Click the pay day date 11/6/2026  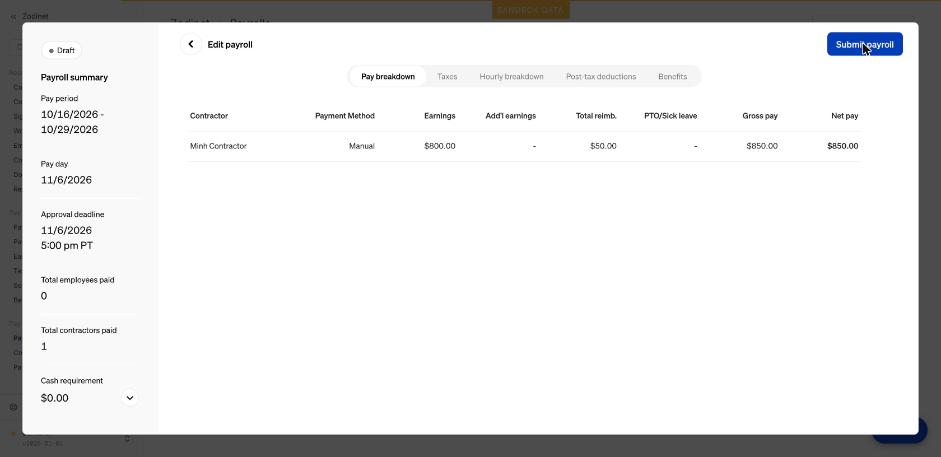point(66,180)
